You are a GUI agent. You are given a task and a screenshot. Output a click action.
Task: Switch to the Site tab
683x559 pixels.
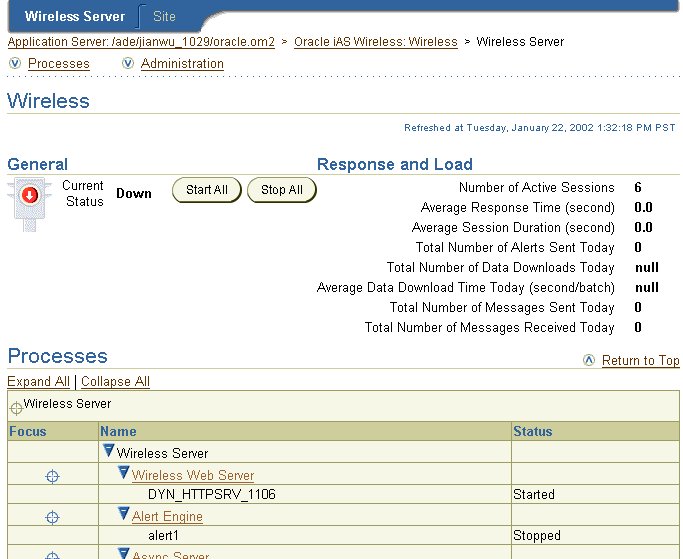pyautogui.click(x=164, y=17)
